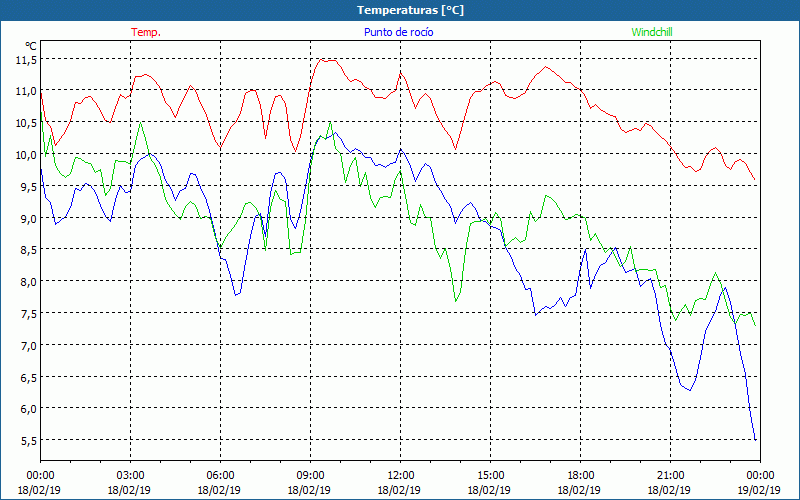This screenshot has width=800, height=500.
Task: Click the 09:00 time axis label
Action: pyautogui.click(x=310, y=476)
